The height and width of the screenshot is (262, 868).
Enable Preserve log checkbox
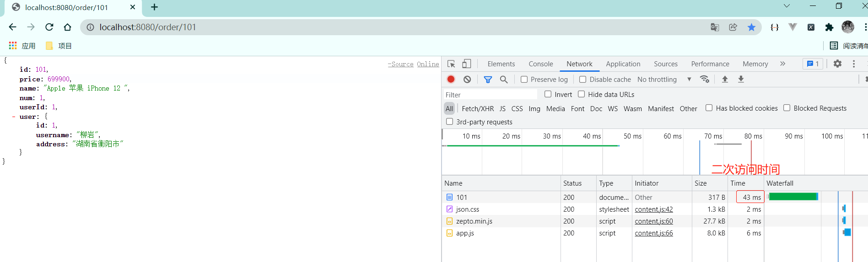pos(524,79)
